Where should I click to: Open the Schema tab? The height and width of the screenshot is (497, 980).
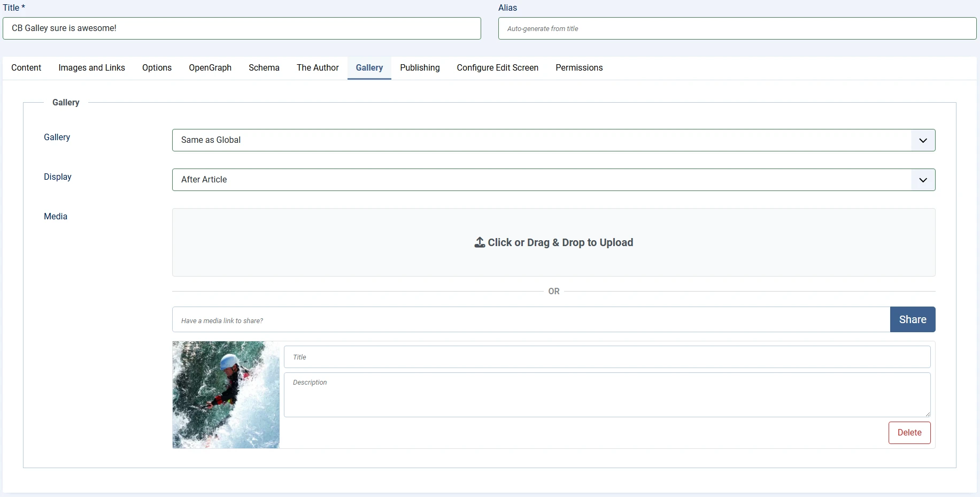[264, 68]
